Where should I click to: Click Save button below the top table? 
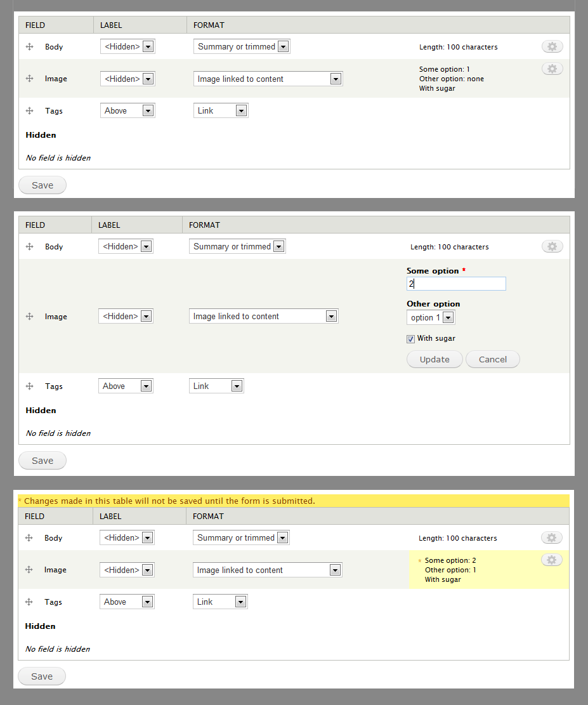pos(42,185)
